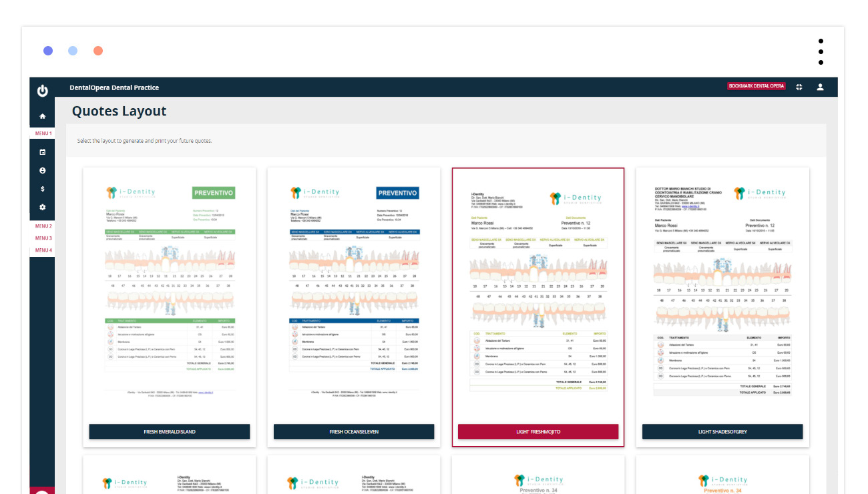
Task: Open the calendar icon in sidebar
Action: [x=43, y=152]
